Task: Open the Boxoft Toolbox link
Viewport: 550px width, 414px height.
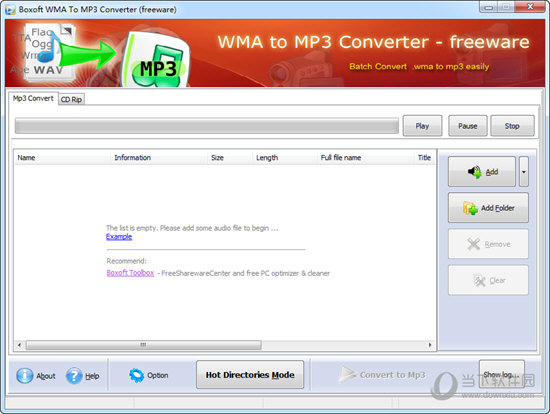Action: (x=130, y=273)
